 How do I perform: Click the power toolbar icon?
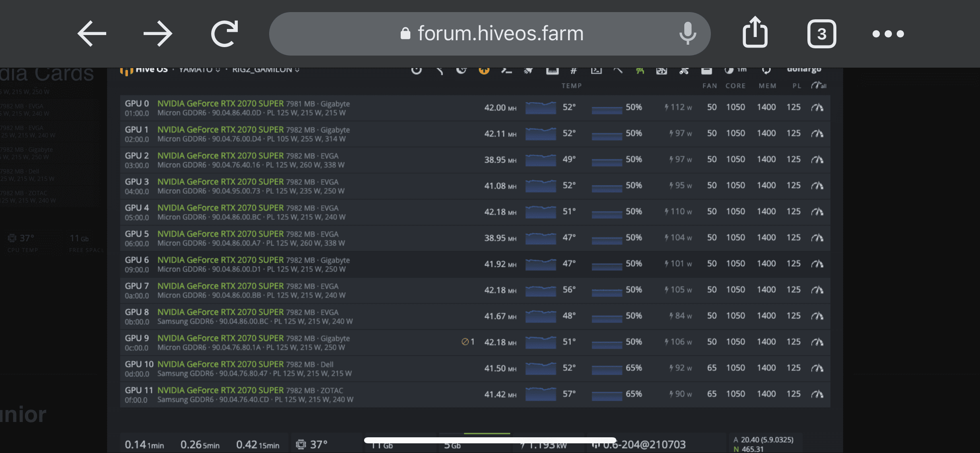click(416, 71)
